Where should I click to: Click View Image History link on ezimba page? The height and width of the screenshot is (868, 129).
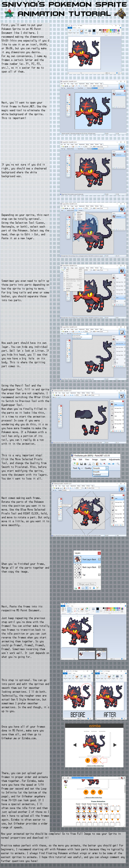[102, 731]
